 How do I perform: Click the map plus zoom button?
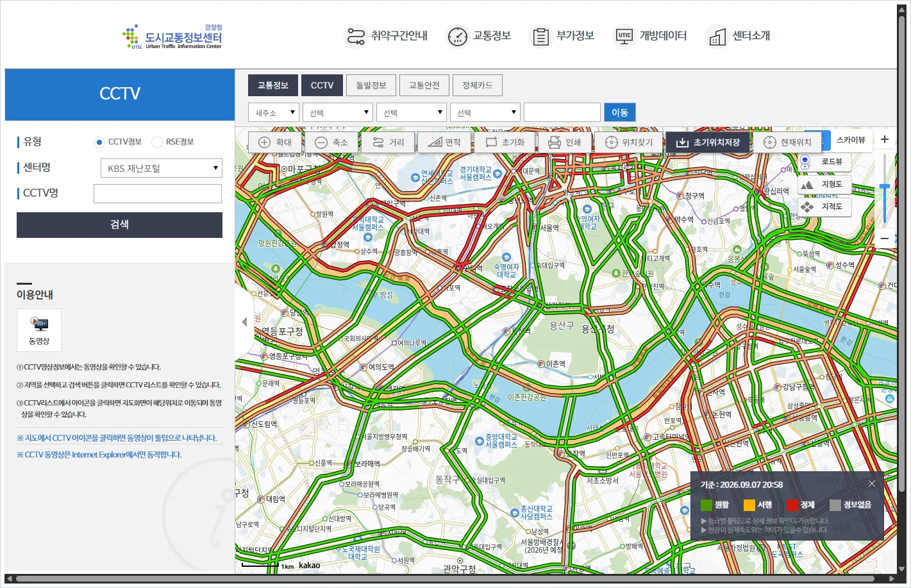pyautogui.click(x=885, y=139)
